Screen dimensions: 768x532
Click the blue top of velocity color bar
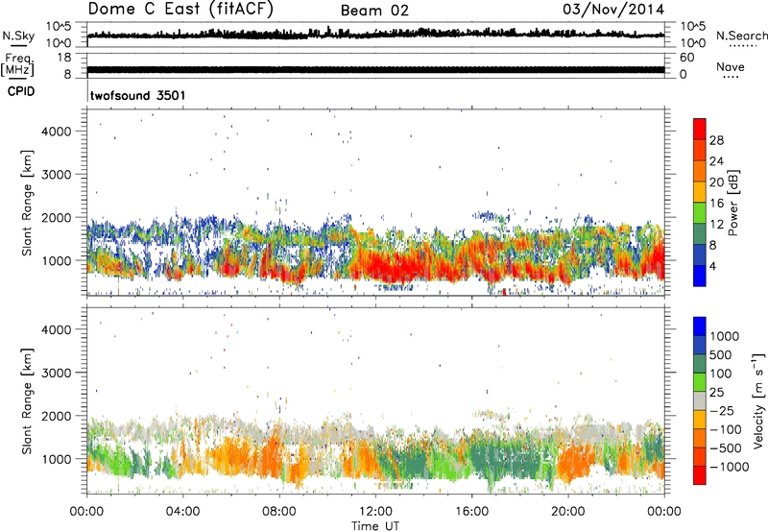[700, 326]
